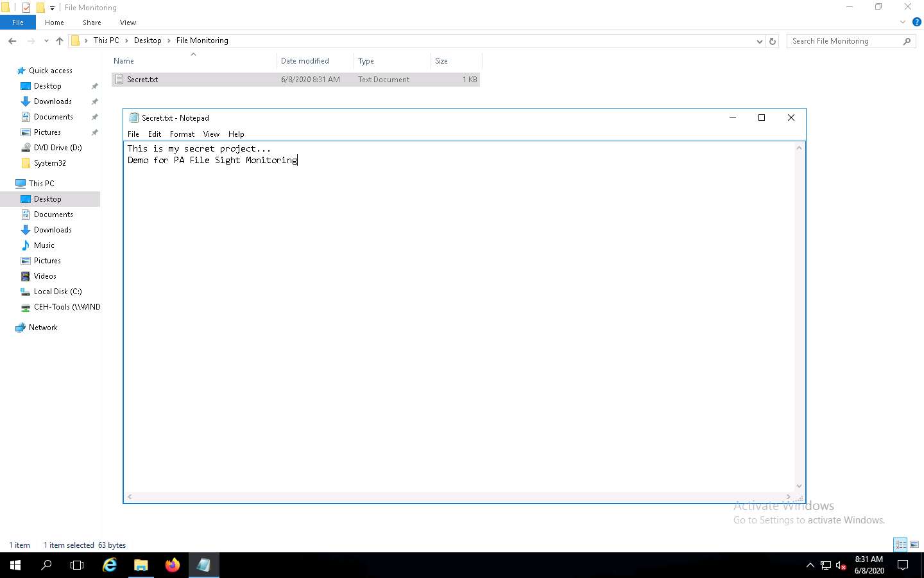Open Notepad's View menu
The image size is (924, 578).
211,134
